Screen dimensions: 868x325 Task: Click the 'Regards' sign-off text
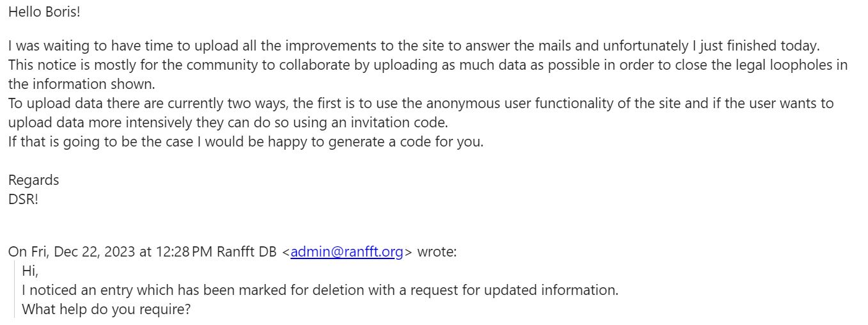[x=33, y=180]
